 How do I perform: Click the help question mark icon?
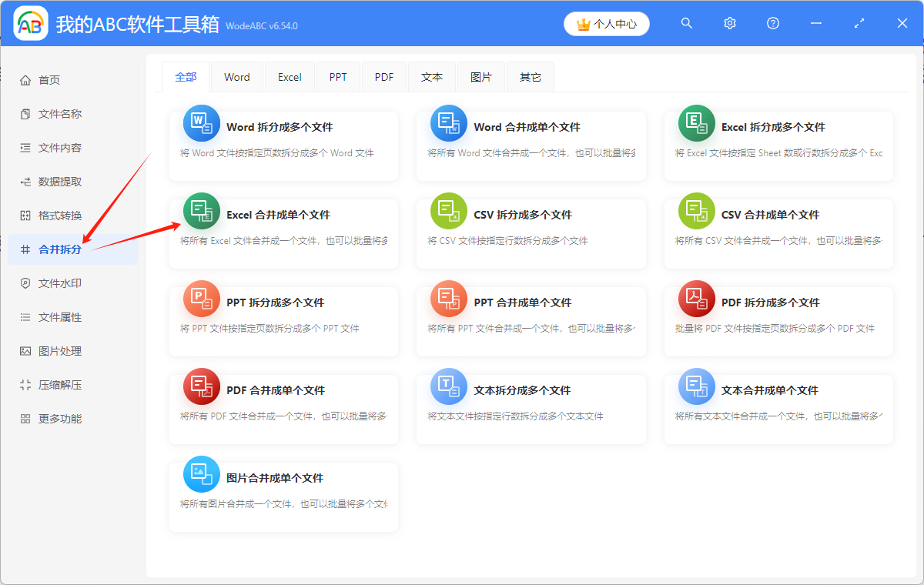pyautogui.click(x=772, y=23)
